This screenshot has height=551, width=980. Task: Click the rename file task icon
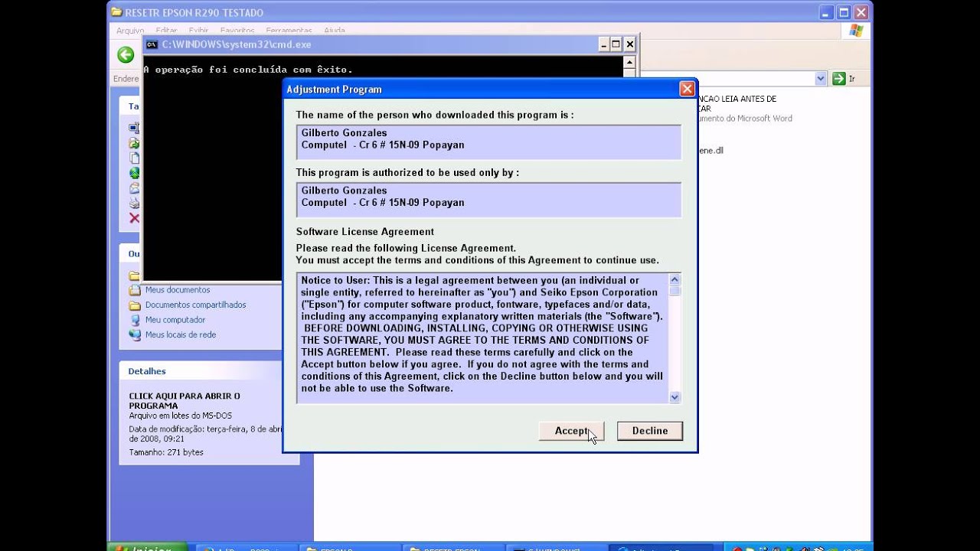[x=134, y=128]
